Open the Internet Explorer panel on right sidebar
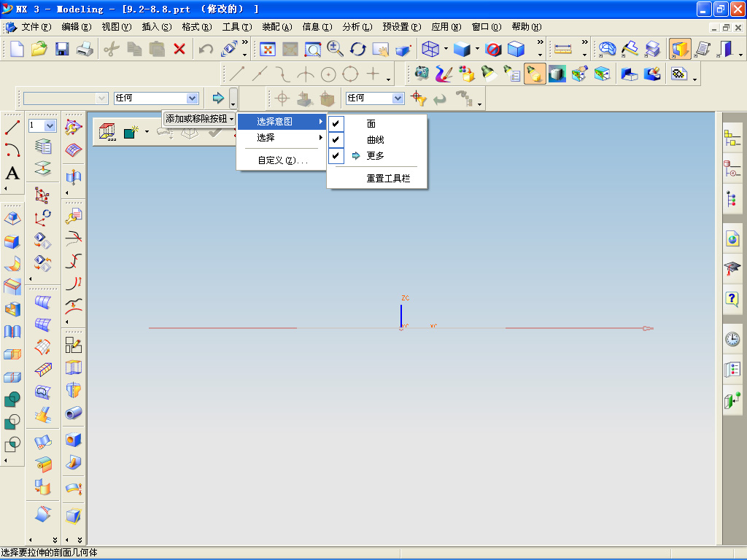 [x=732, y=238]
